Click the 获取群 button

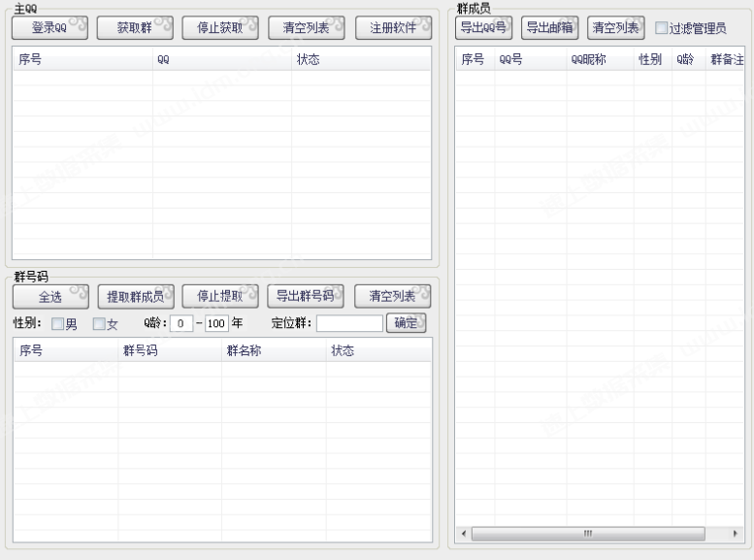[x=135, y=28]
